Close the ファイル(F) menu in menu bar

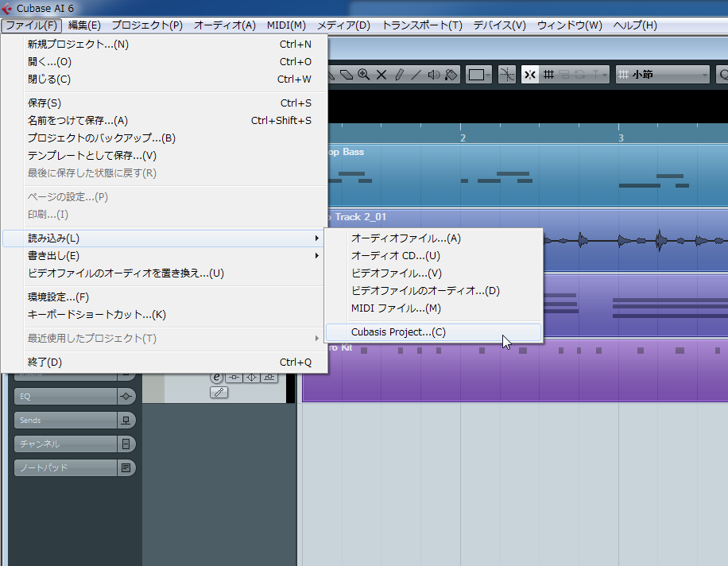click(32, 25)
